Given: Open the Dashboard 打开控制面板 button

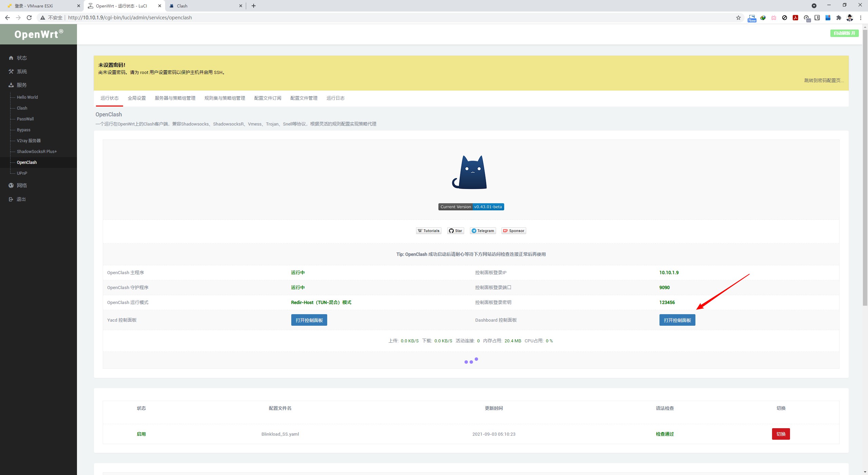Looking at the screenshot, I should coord(677,320).
